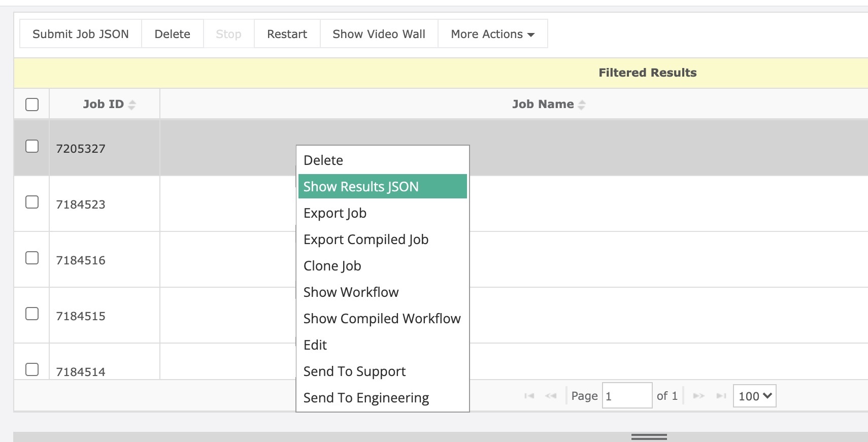Viewport: 868px width, 442px height.
Task: Go to the last page icon
Action: (721, 396)
